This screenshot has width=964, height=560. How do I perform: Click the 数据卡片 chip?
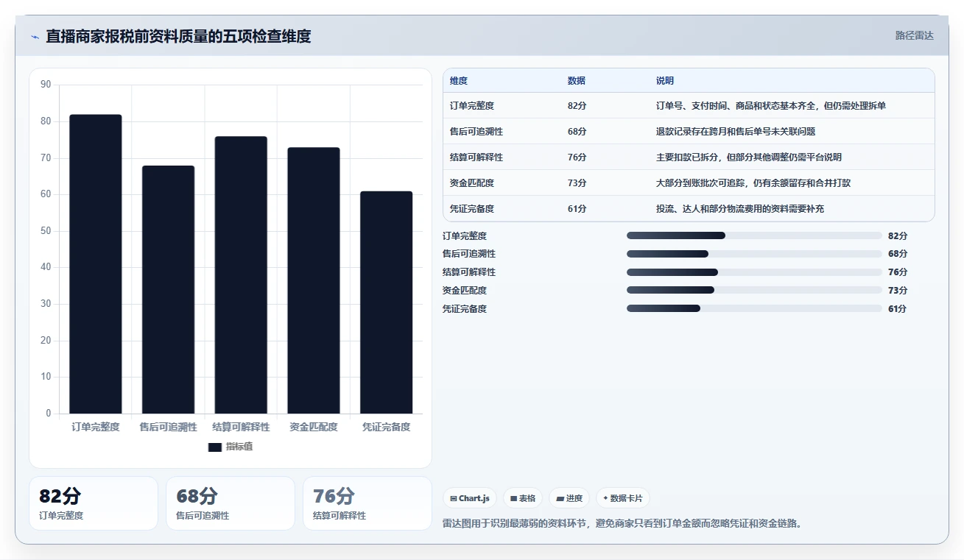(x=623, y=498)
